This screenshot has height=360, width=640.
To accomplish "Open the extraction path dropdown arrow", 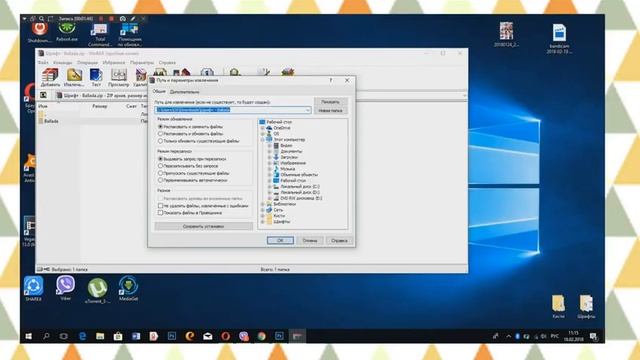I will 307,110.
